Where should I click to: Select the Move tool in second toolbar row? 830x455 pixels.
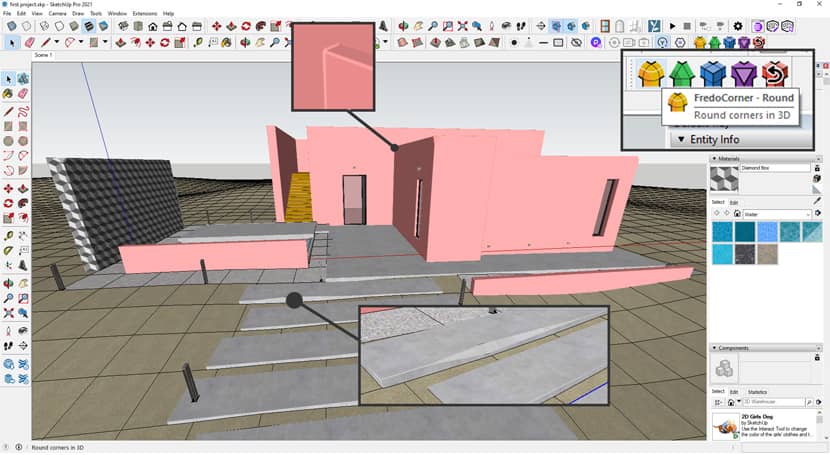[x=150, y=42]
